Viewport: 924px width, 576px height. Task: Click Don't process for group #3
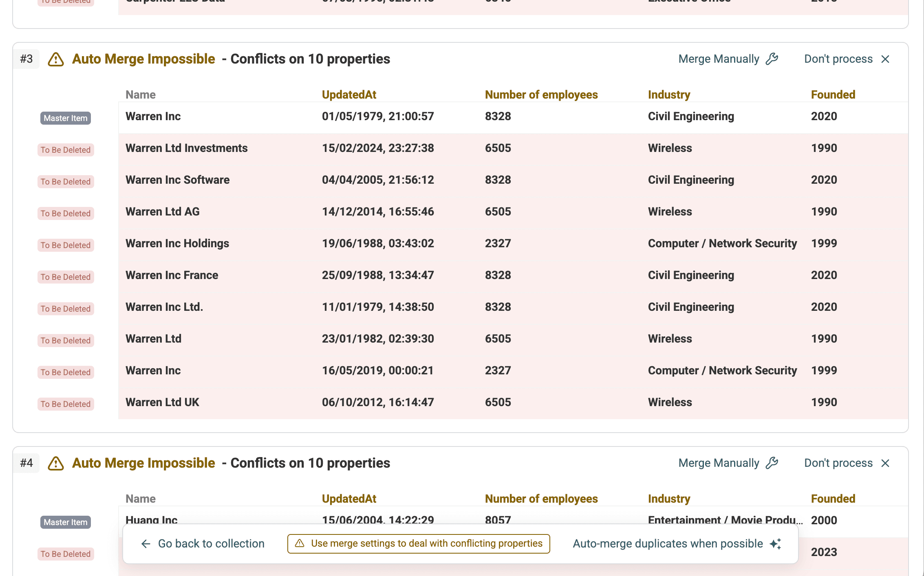pyautogui.click(x=847, y=59)
